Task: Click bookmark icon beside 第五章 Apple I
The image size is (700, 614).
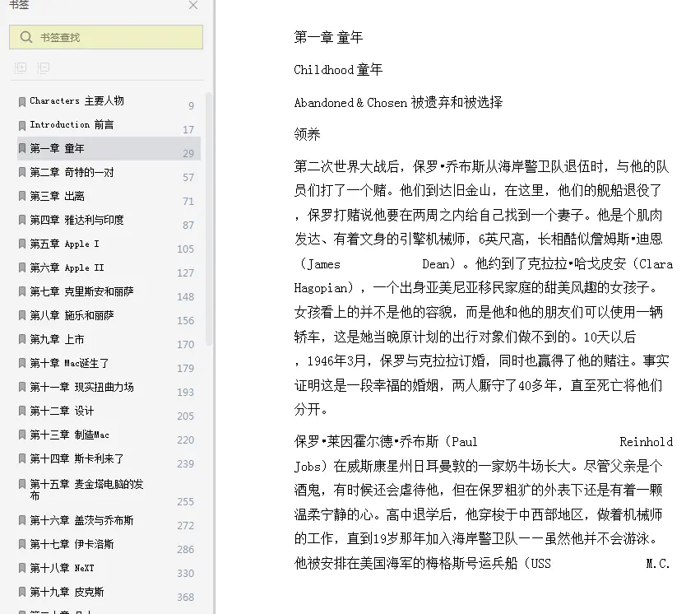Action: pos(22,244)
